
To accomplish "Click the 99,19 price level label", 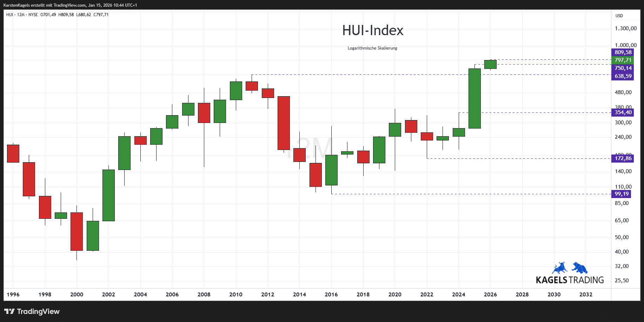I will 621,194.
